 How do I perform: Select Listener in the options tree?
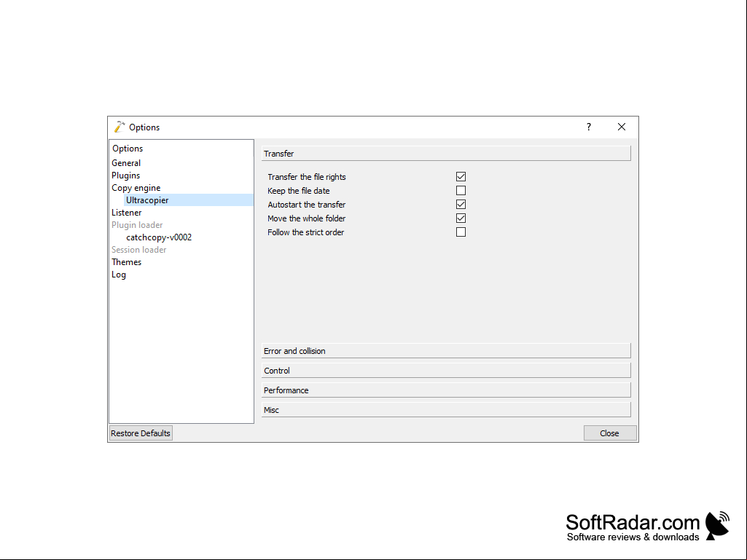pos(127,213)
